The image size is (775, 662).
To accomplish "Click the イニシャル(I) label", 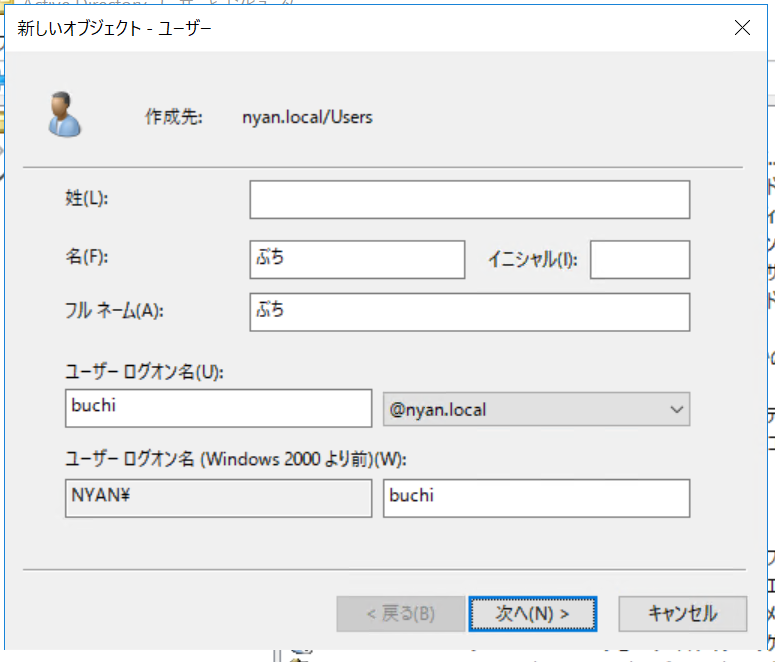I will click(532, 259).
